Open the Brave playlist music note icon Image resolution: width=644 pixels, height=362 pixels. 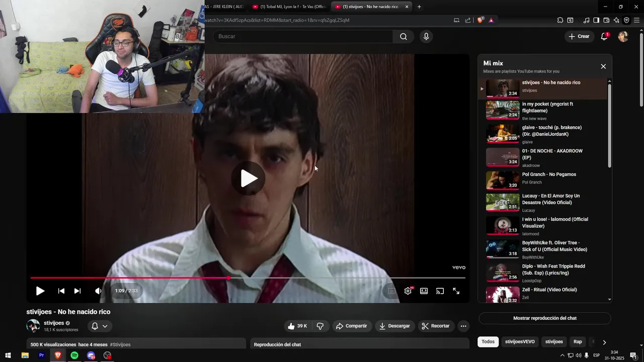[586, 20]
